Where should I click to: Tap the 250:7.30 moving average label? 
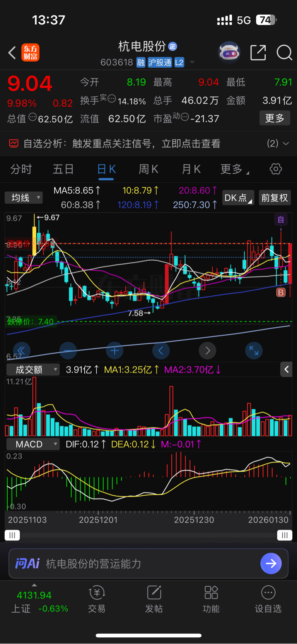pyautogui.click(x=195, y=205)
